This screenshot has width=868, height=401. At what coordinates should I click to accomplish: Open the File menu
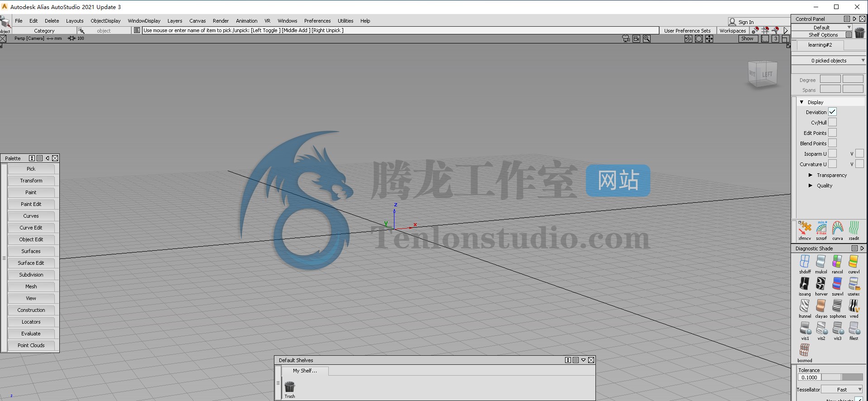coord(19,21)
